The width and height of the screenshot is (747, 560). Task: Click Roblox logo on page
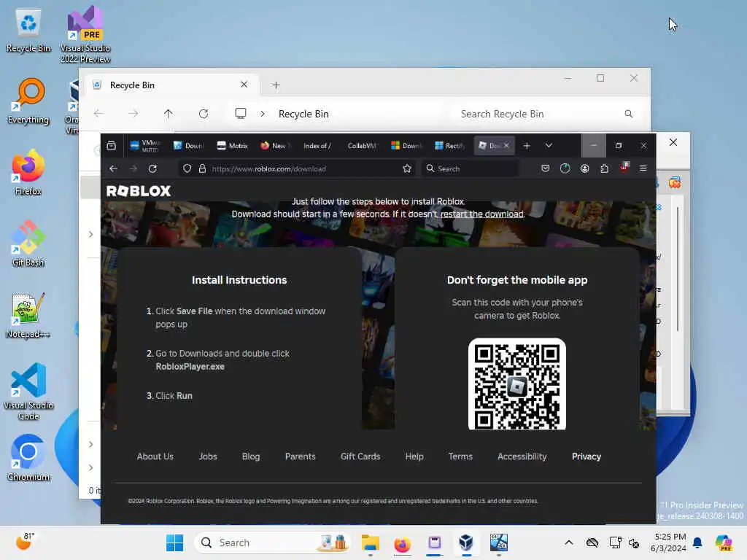coord(139,191)
